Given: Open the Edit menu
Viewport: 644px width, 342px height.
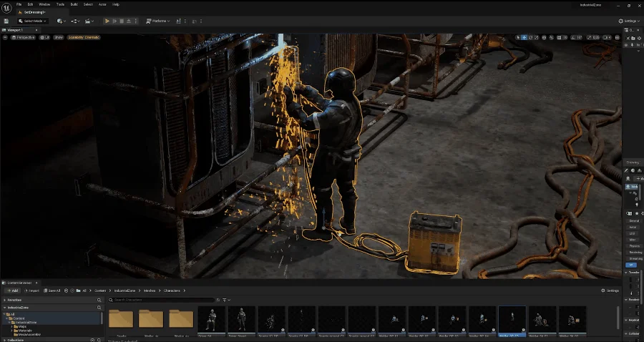Looking at the screenshot, I should (30, 4).
